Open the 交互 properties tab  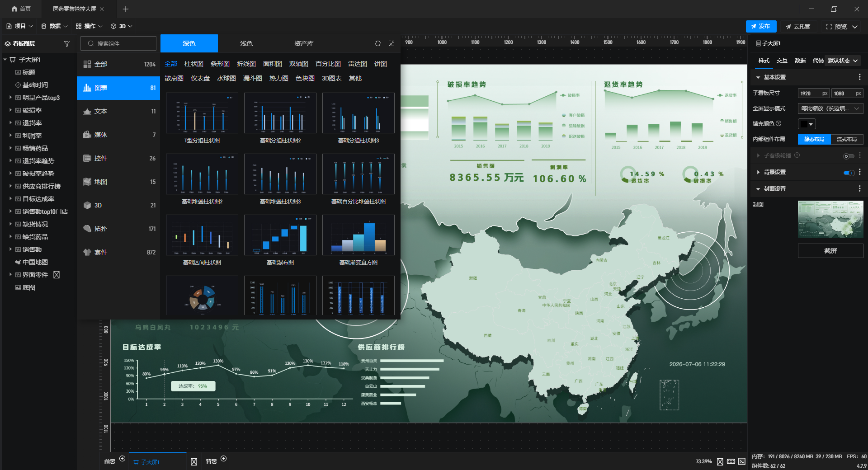click(782, 61)
